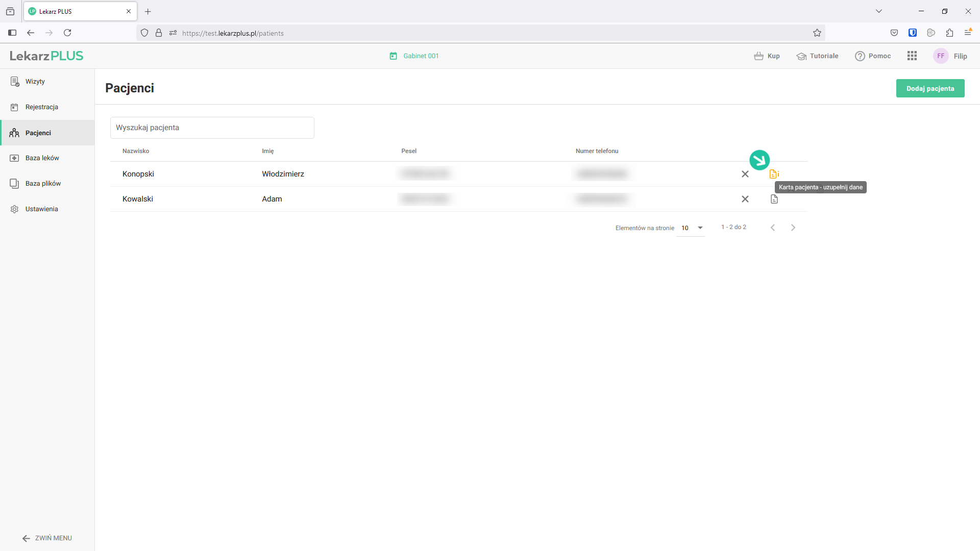Go to Wizyty in sidebar
980x551 pixels.
pos(35,82)
